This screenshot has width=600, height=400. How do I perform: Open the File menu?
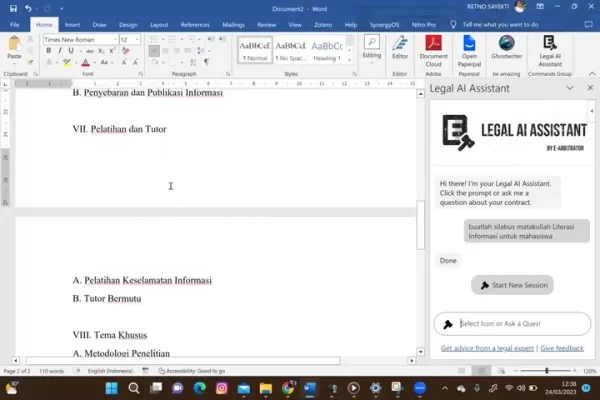point(15,24)
